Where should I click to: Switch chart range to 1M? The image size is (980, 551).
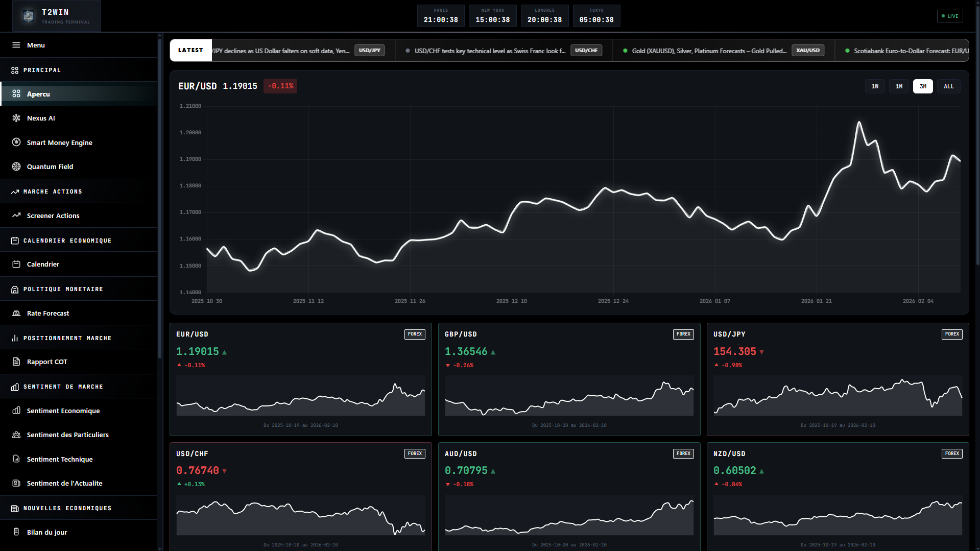click(899, 86)
